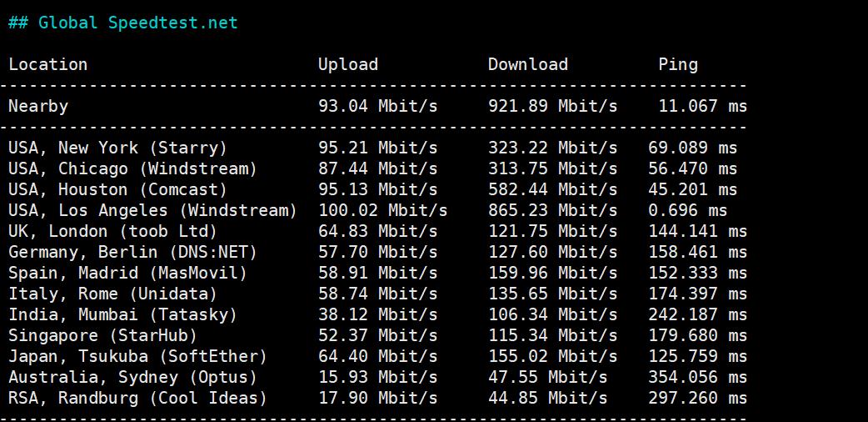
Task: Click the Italy, Rome (Unidata) location
Action: click(112, 294)
